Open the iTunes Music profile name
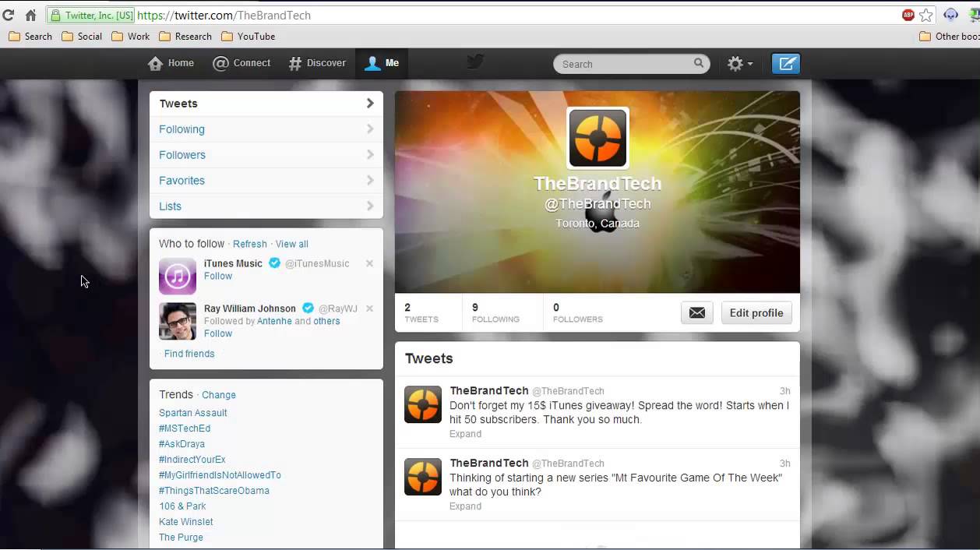 click(x=233, y=263)
